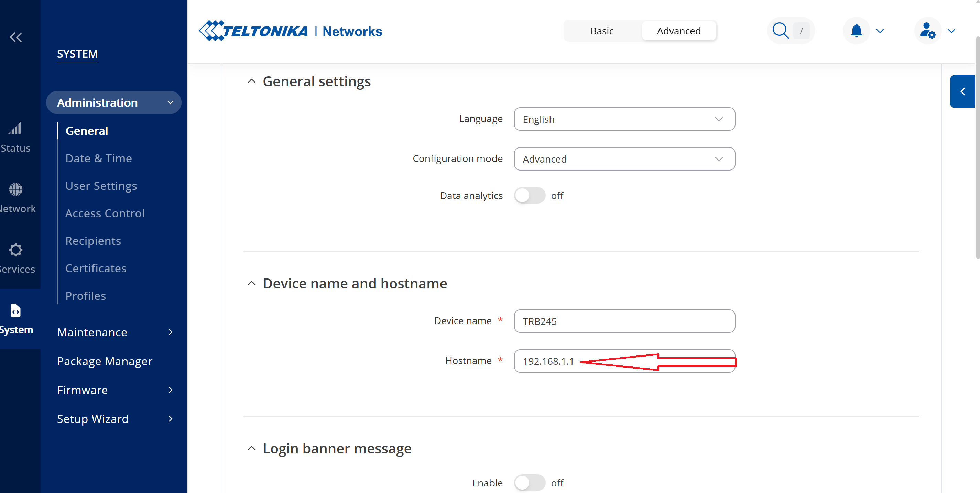Open the user settings account icon
Image resolution: width=980 pixels, height=493 pixels.
927,31
